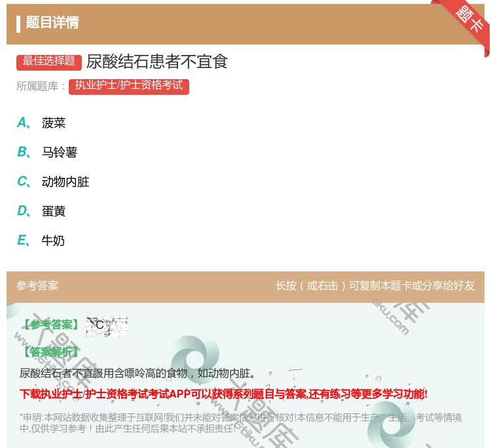This screenshot has width=491, height=448.
Task: Select option A 菠菜
Action: (41, 123)
